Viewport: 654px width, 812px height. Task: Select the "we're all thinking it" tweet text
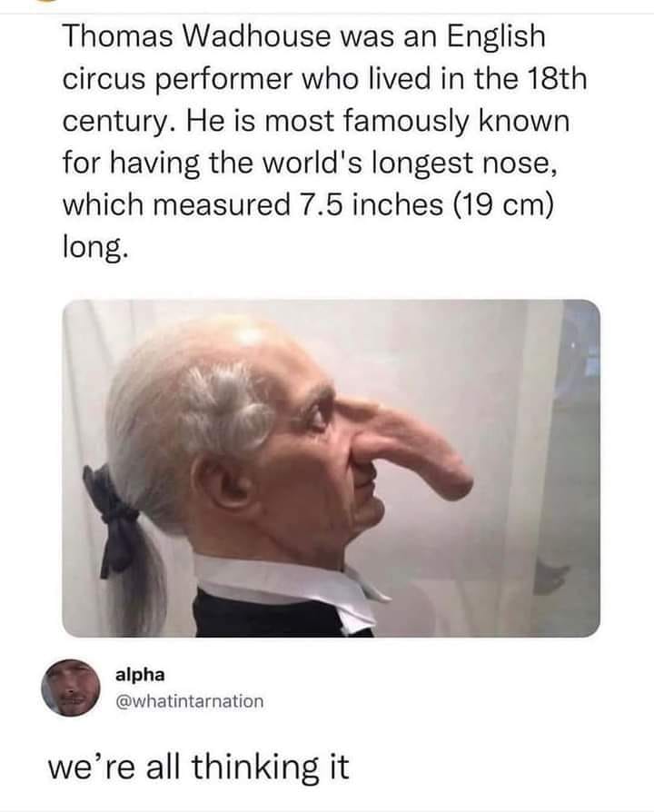pos(199,767)
